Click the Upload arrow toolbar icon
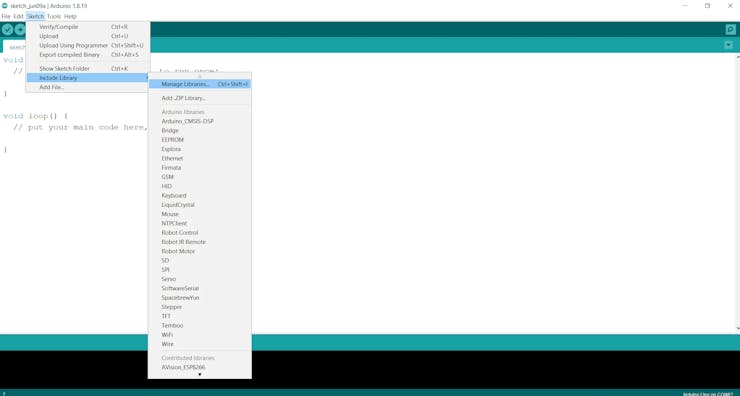 click(20, 30)
